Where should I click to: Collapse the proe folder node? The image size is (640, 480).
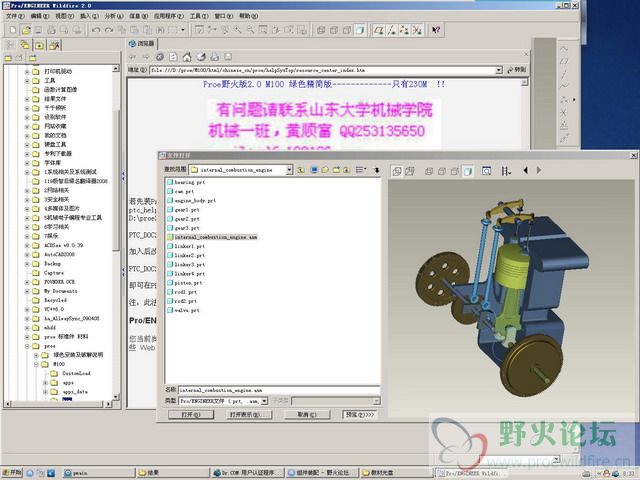[x=27, y=346]
